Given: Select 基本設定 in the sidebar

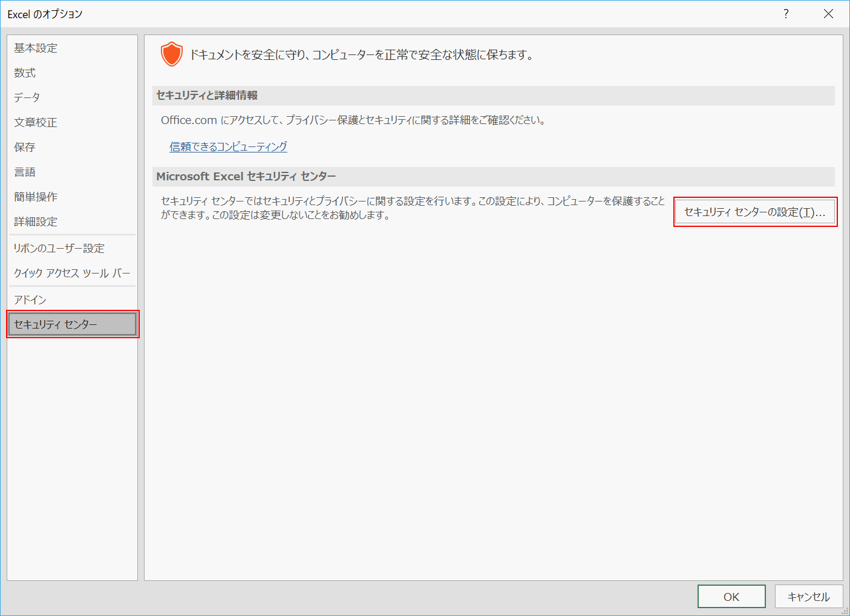Looking at the screenshot, I should [x=34, y=48].
